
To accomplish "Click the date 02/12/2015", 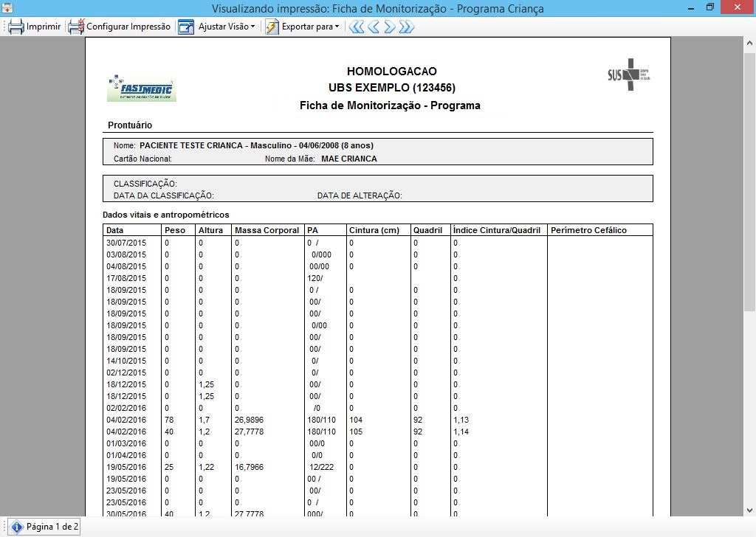I will click(126, 373).
